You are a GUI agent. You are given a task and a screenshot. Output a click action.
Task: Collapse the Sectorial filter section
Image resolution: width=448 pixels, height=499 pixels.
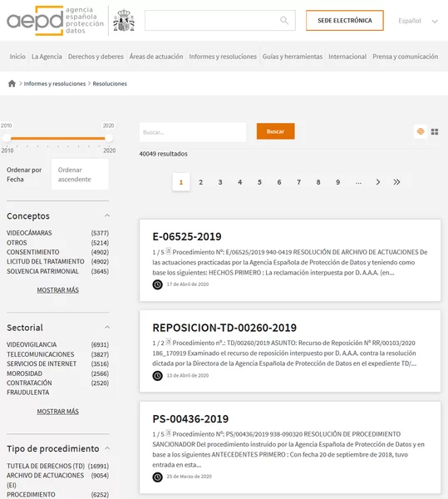tap(107, 328)
